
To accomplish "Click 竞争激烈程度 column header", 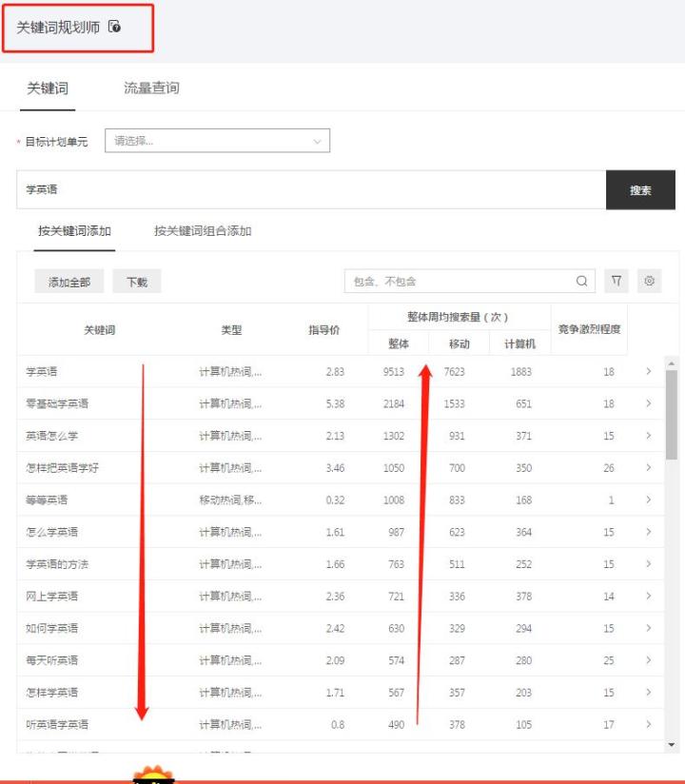I will pyautogui.click(x=589, y=329).
